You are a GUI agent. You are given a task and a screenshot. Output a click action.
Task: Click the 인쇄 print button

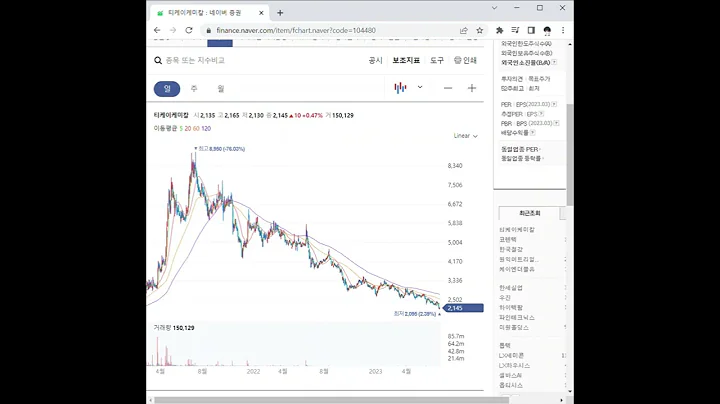click(x=465, y=60)
